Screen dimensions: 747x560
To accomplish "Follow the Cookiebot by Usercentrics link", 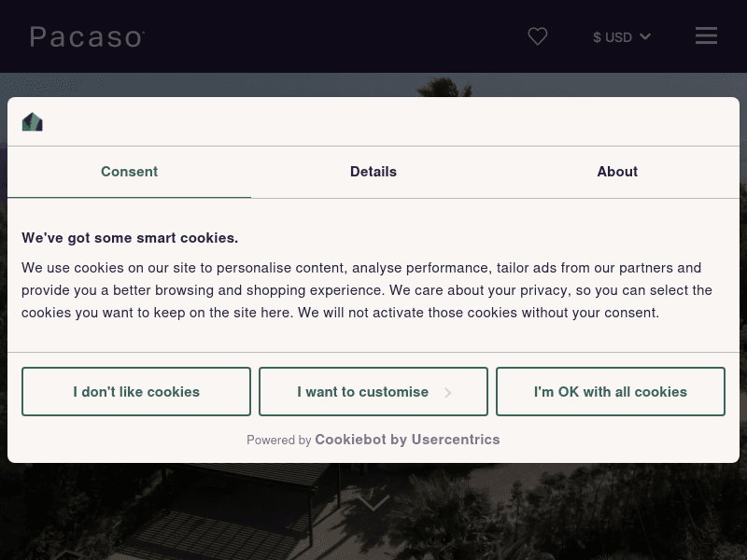I will 407,440.
